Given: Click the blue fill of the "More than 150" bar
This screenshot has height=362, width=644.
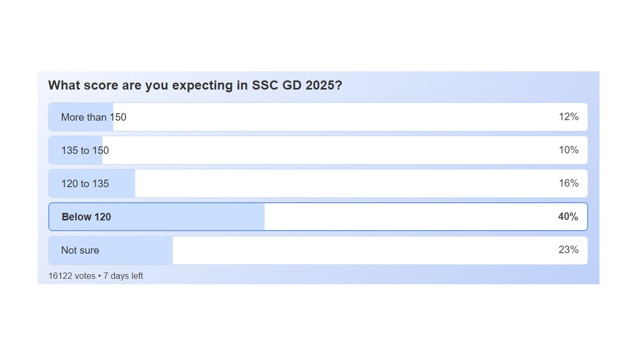Looking at the screenshot, I should pyautogui.click(x=55, y=124).
